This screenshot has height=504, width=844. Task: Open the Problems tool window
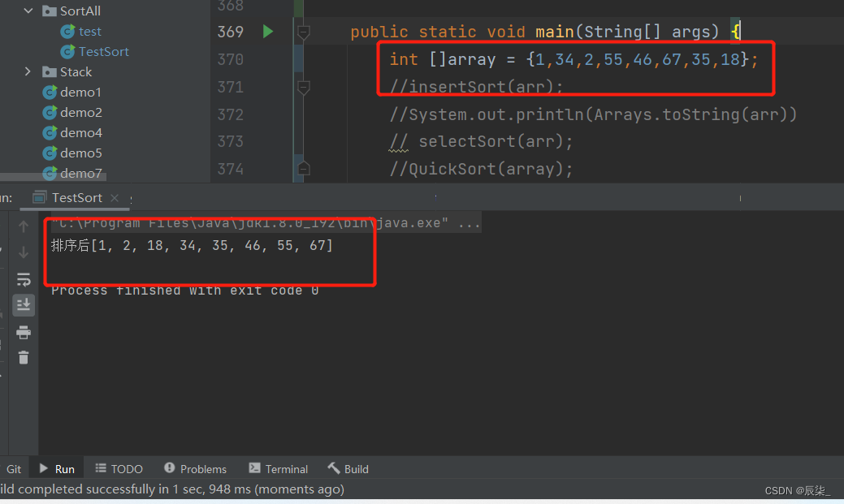[196, 469]
